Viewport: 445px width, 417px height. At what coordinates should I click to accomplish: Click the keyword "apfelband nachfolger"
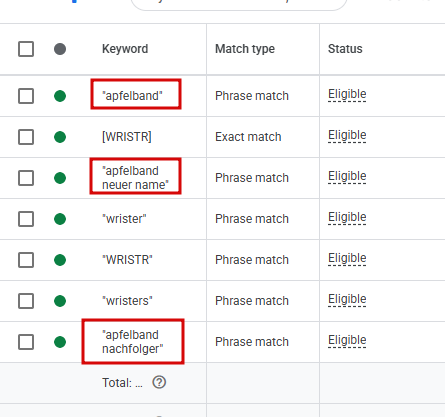tap(133, 342)
